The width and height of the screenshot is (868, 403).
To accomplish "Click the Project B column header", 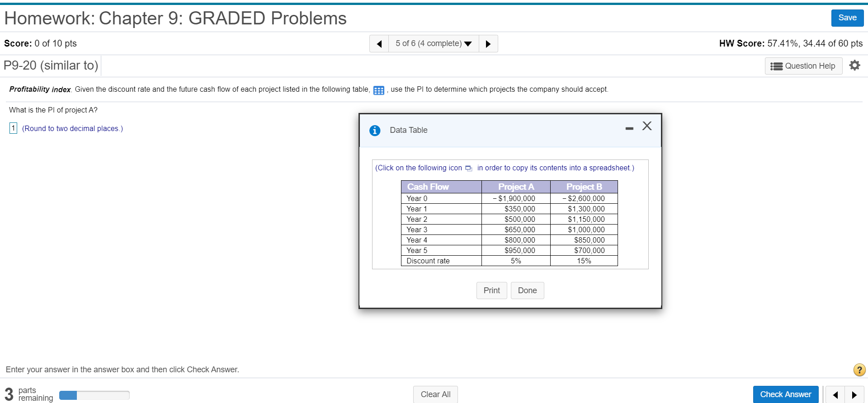I will pyautogui.click(x=584, y=187).
